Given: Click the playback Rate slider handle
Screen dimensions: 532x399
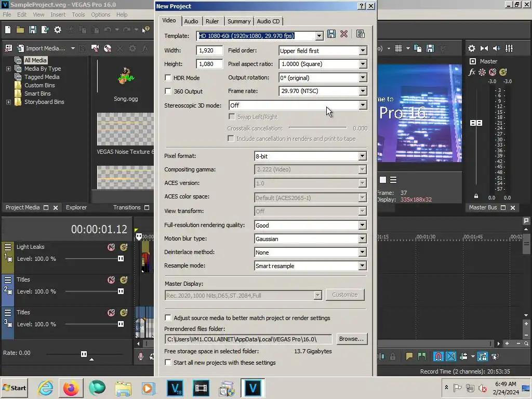Looking at the screenshot, I should 84,354.
